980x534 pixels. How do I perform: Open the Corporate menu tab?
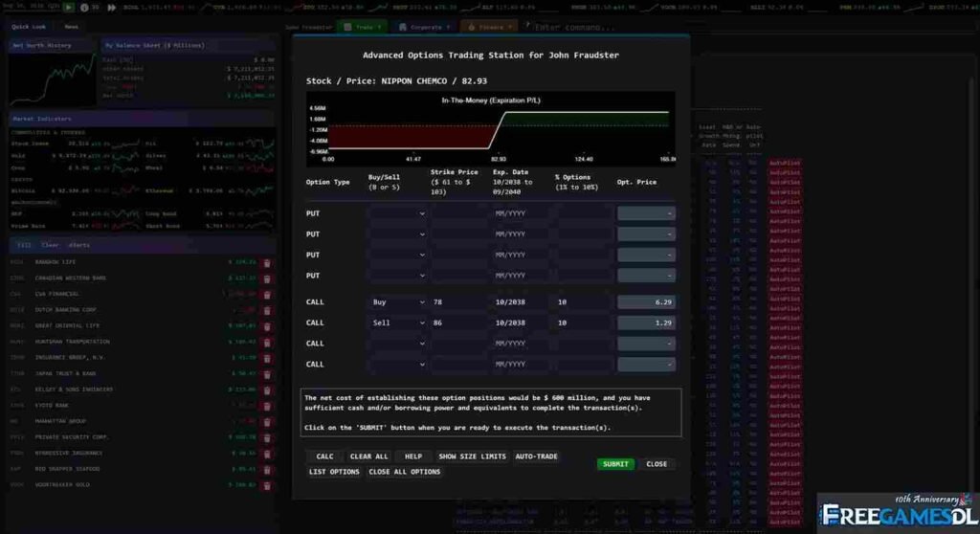(x=424, y=27)
